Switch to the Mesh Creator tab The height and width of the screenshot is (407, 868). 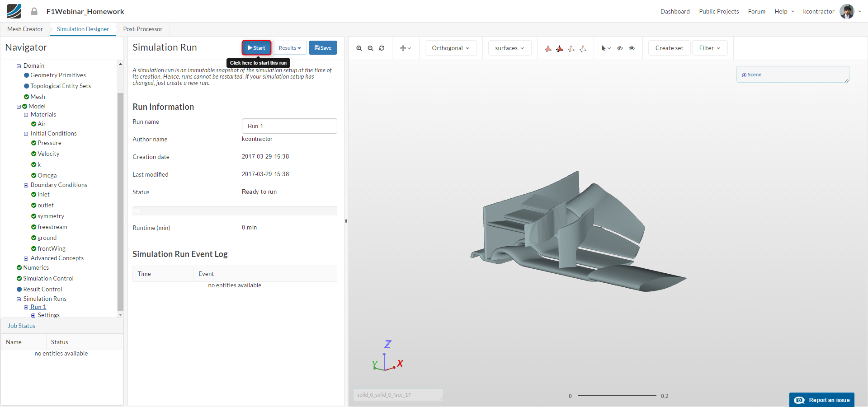(x=25, y=29)
